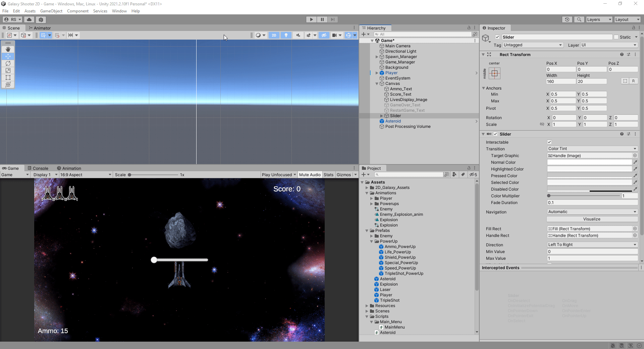Select the Hand view tool

pyautogui.click(x=8, y=49)
